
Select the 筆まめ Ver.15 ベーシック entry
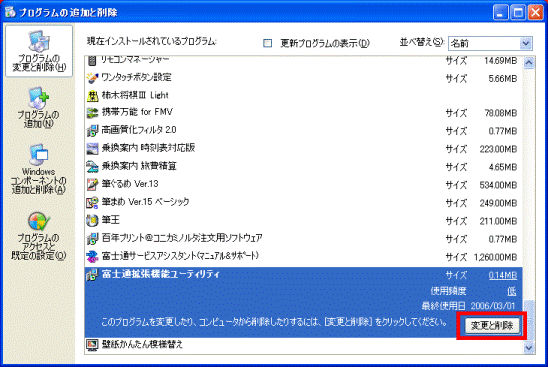(303, 203)
